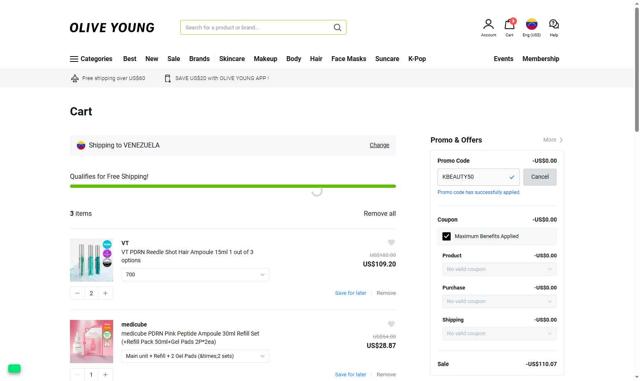This screenshot has width=640, height=381.
Task: Open the Face Masks menu
Action: point(349,59)
